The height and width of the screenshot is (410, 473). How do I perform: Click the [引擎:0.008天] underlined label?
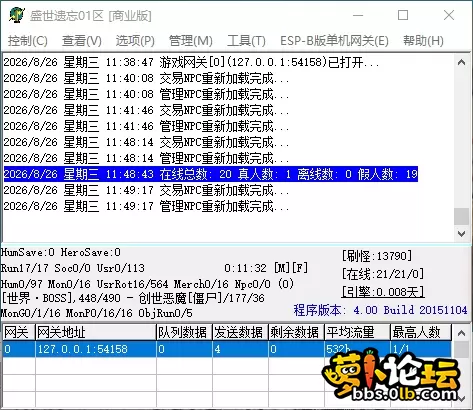[383, 292]
